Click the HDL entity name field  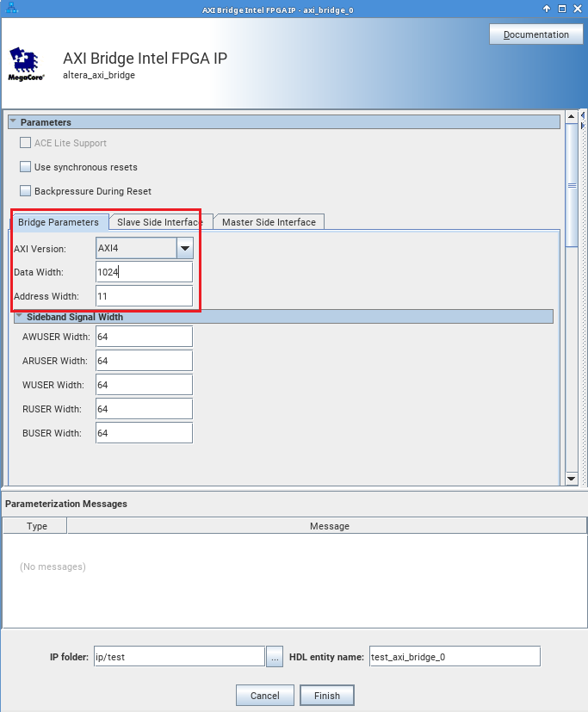455,657
